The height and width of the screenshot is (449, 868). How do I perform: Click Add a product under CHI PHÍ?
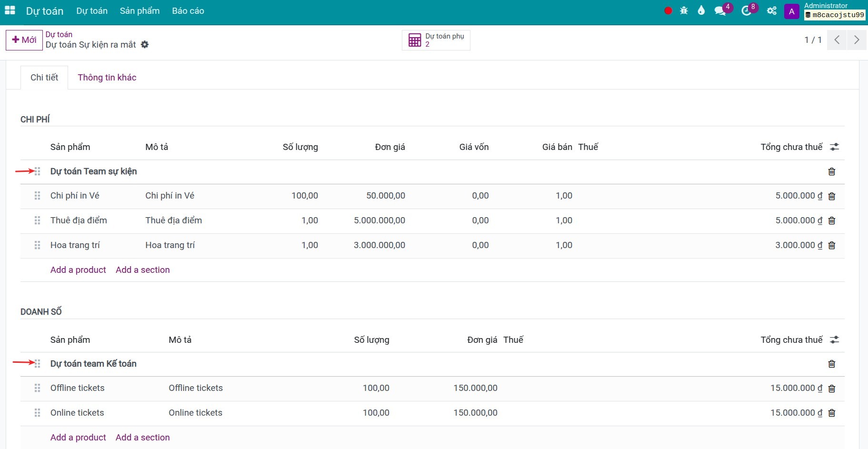78,270
